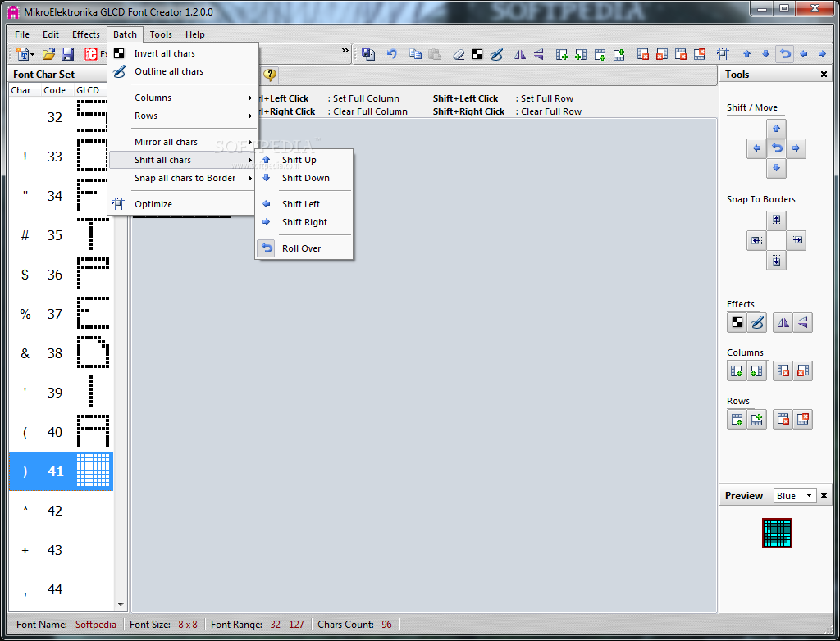Close the Tools panel
Screen dimensions: 840x641
click(x=824, y=75)
